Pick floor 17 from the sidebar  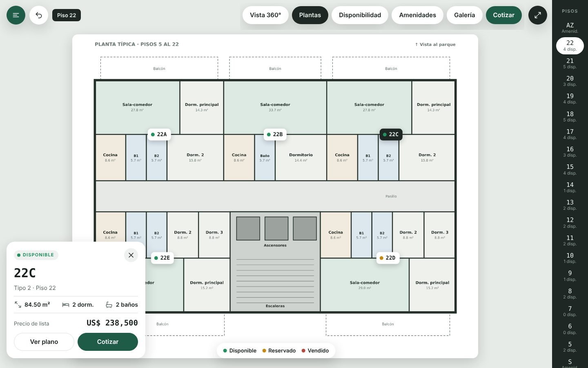pyautogui.click(x=570, y=134)
